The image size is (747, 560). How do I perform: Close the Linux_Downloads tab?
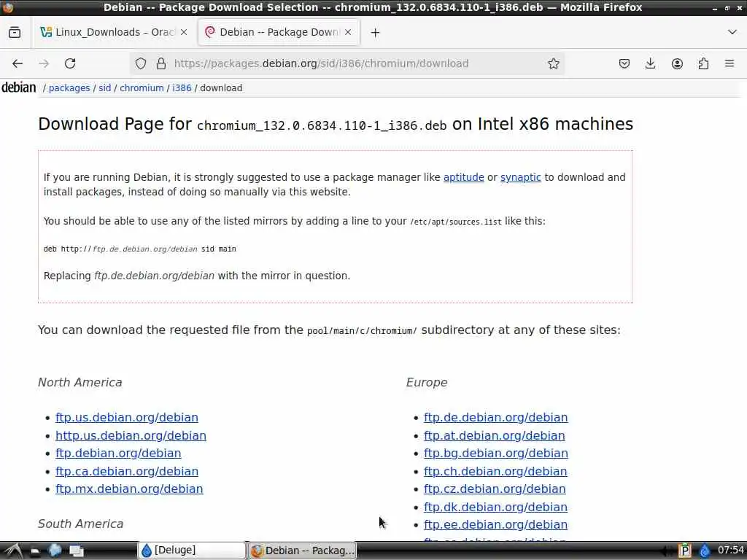184,32
